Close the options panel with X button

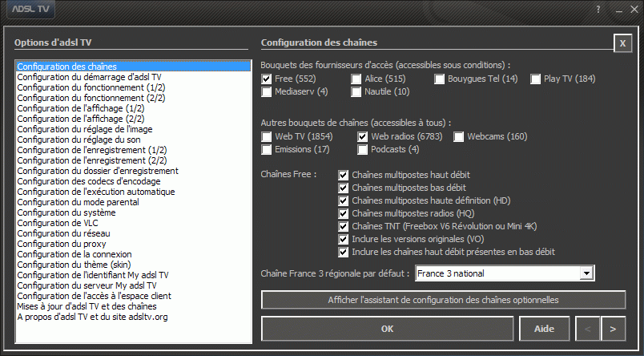point(622,43)
